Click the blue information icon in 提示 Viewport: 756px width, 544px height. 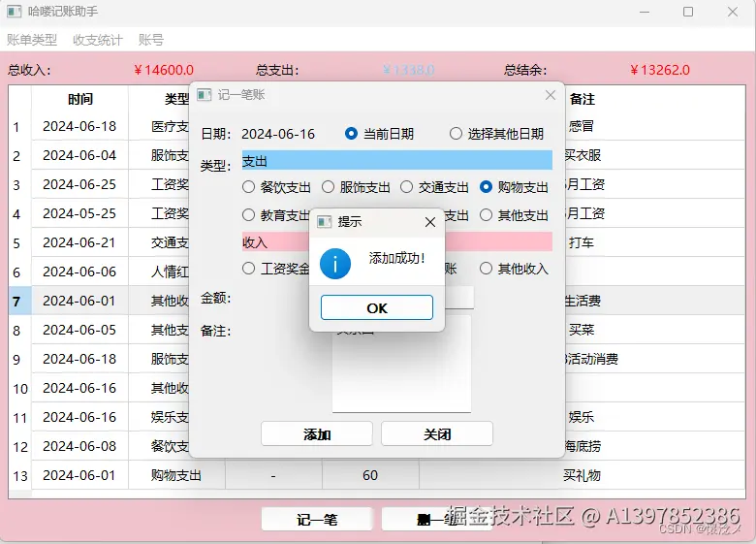[335, 264]
